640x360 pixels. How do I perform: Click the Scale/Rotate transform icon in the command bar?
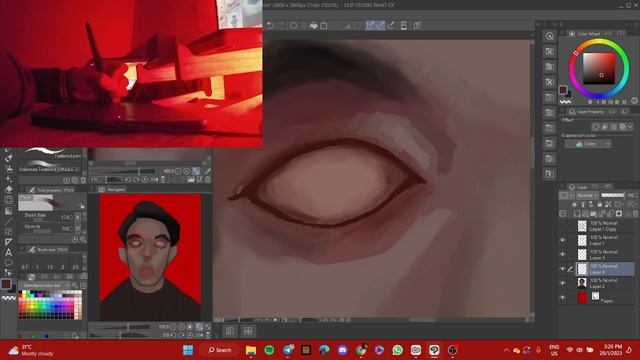[324, 25]
